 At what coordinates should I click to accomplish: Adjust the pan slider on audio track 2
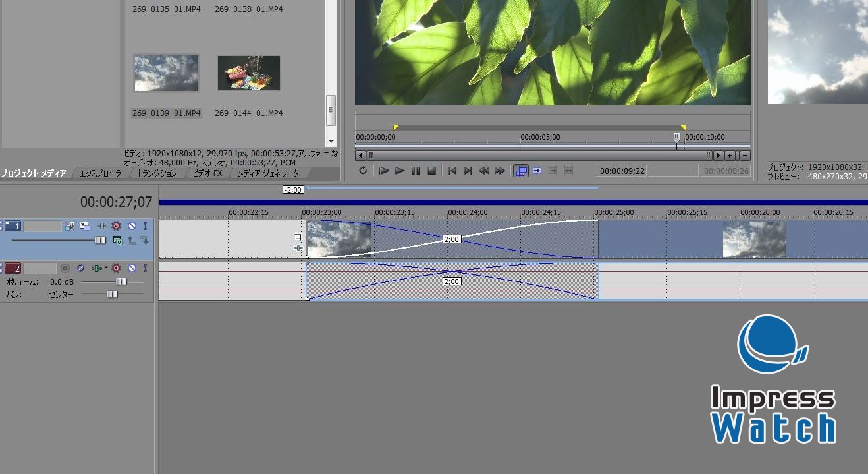[x=111, y=294]
